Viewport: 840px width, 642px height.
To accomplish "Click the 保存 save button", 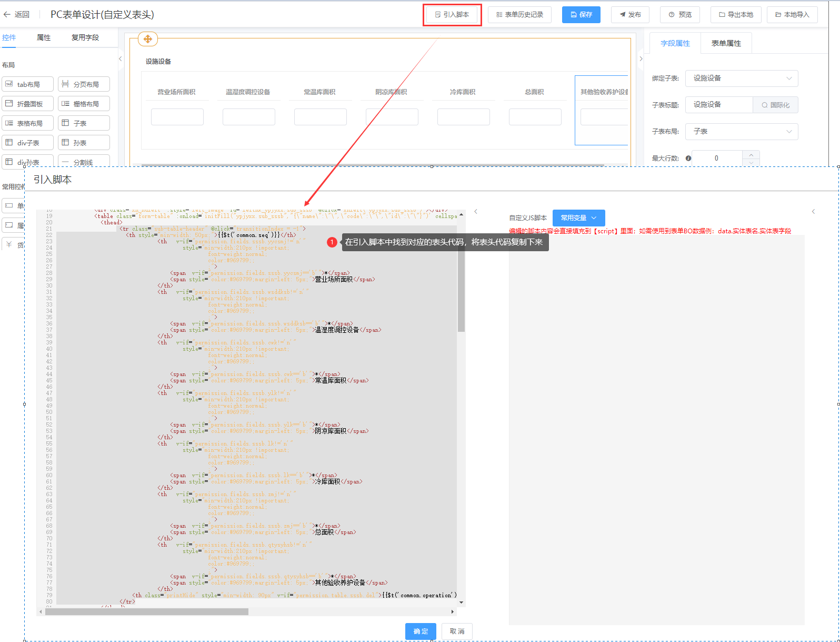I will tap(581, 15).
